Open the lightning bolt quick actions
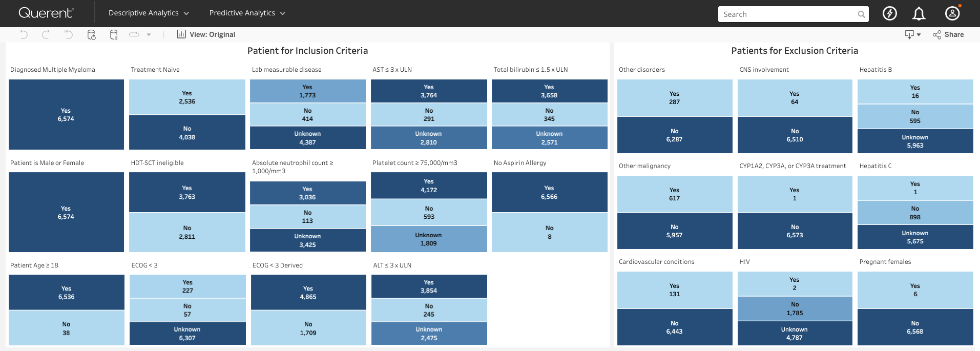Viewport: 980px width, 351px height. (x=890, y=13)
